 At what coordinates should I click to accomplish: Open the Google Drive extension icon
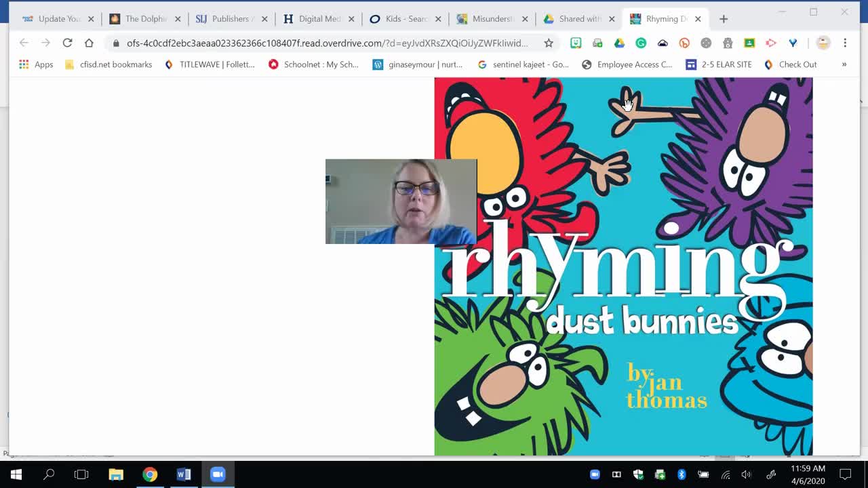(x=619, y=43)
